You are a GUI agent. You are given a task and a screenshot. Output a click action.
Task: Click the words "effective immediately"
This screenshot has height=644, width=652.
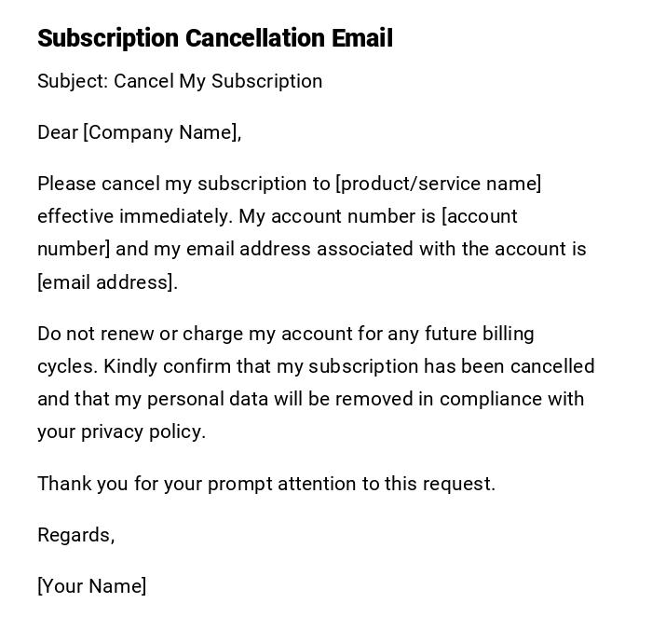tap(134, 216)
